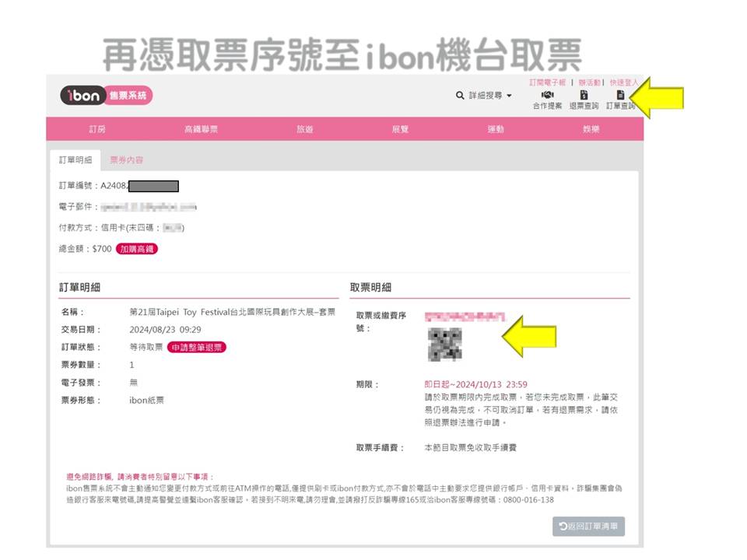Image resolution: width=747 pixels, height=560 pixels.
Task: Open the 運動 menu
Action: [496, 129]
